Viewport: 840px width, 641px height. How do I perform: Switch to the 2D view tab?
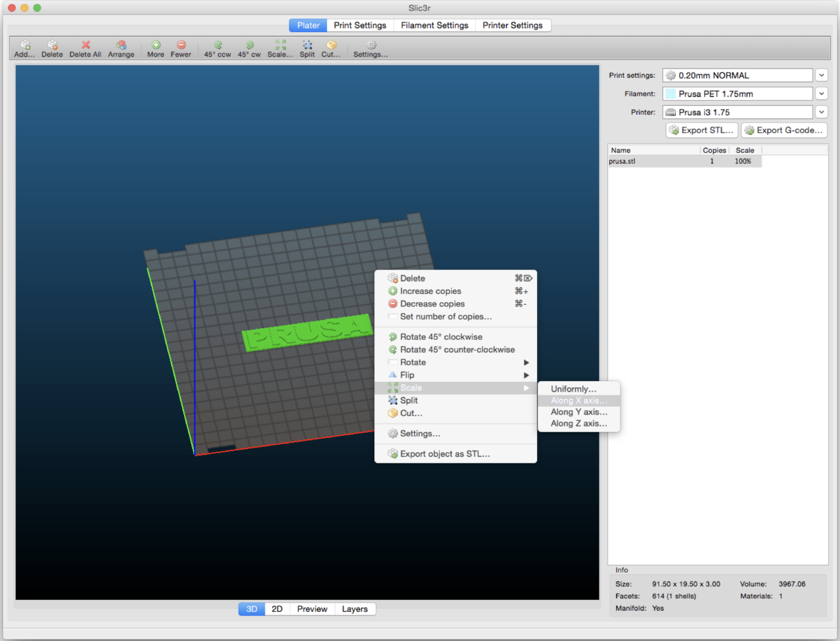(x=277, y=609)
